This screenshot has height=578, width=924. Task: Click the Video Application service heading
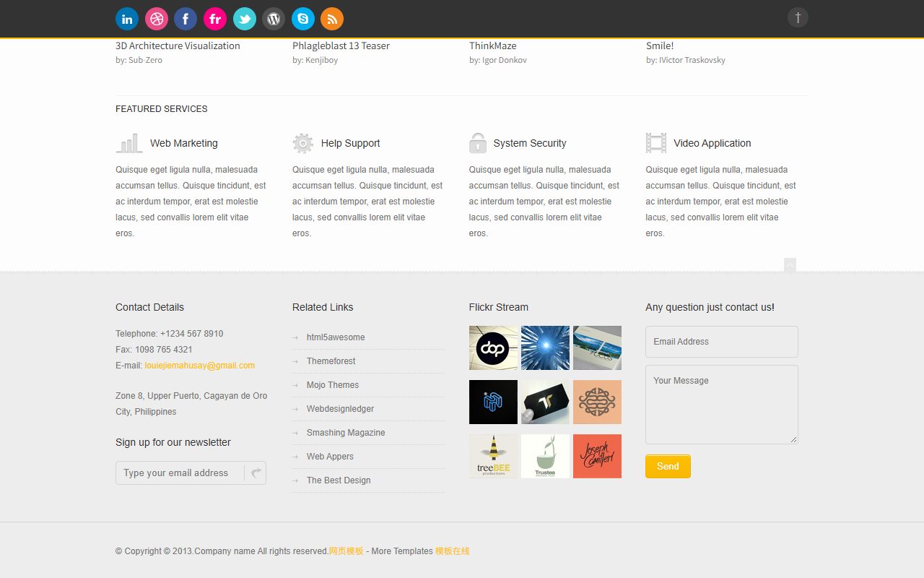click(712, 143)
